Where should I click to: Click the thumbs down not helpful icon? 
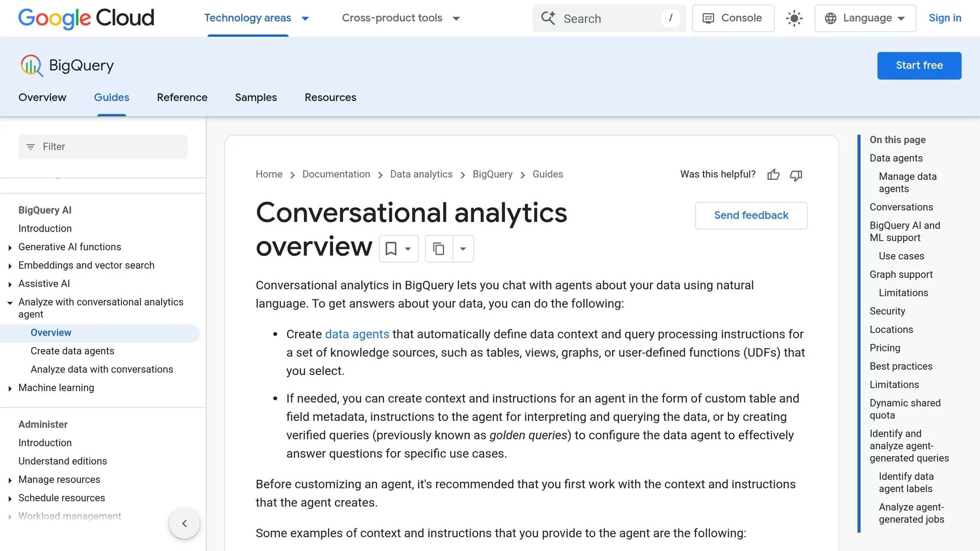[796, 175]
